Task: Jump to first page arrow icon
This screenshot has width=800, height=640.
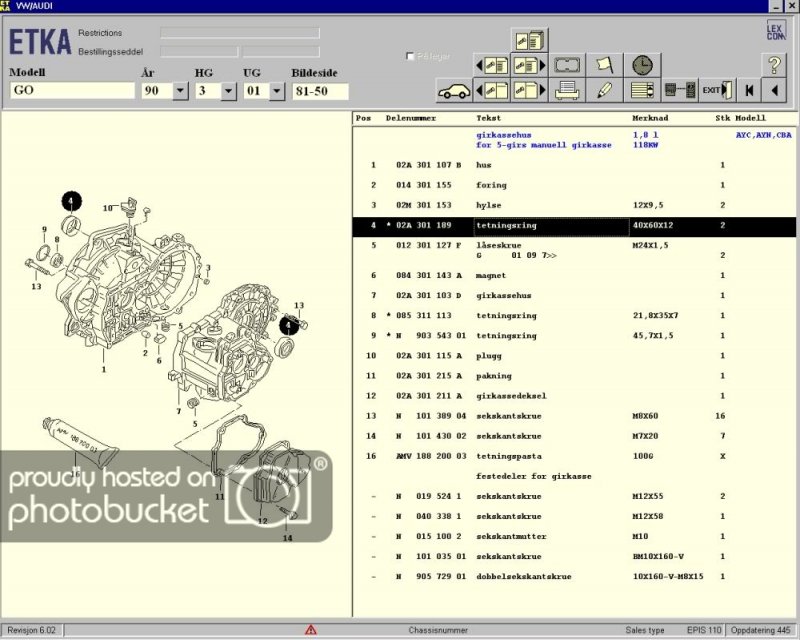Action: click(748, 90)
